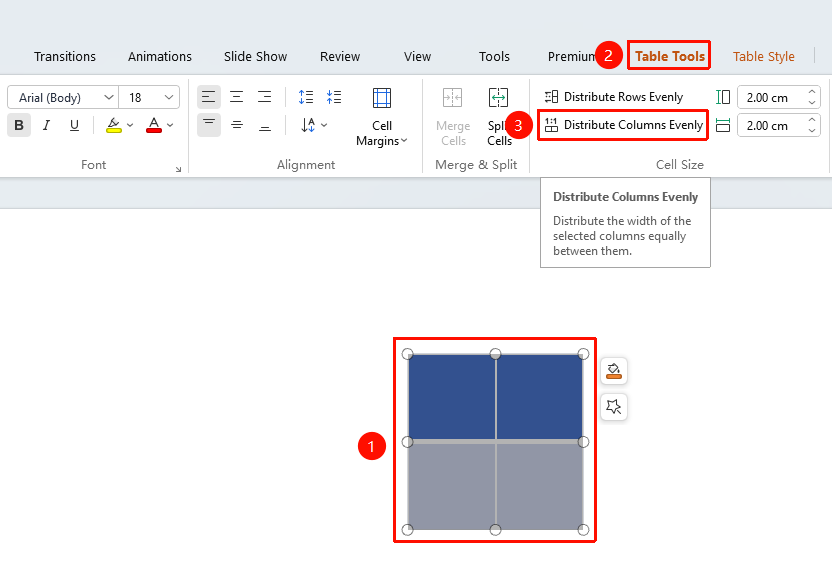Open Font dialog launcher icon

[178, 169]
